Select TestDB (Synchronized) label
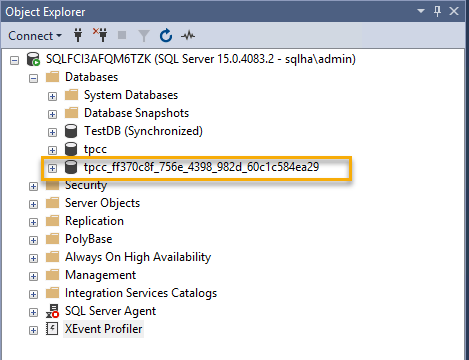Viewport: 469px width, 360px height. point(143,131)
